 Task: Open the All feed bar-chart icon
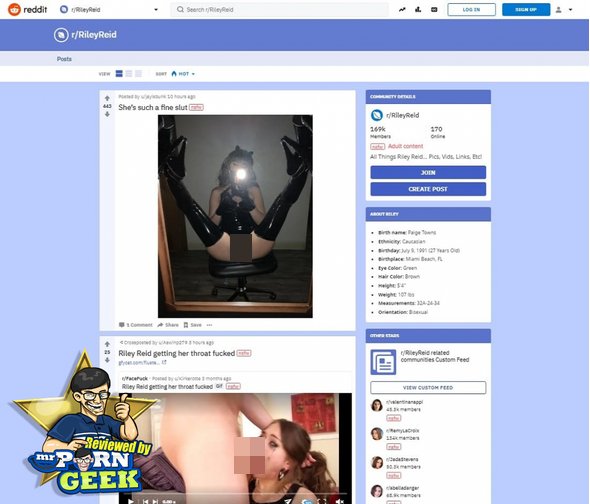tap(418, 9)
